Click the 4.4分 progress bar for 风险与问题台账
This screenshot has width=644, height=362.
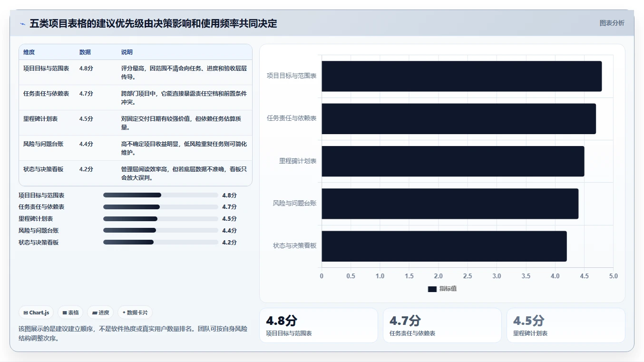[x=160, y=230]
